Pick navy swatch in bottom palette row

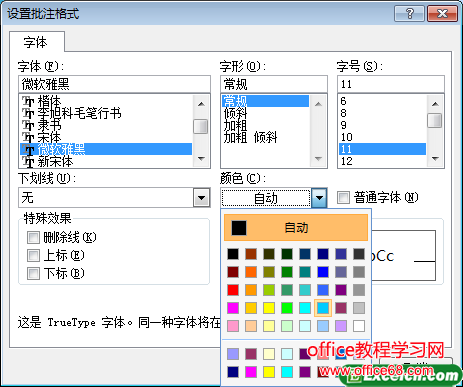[233, 372]
